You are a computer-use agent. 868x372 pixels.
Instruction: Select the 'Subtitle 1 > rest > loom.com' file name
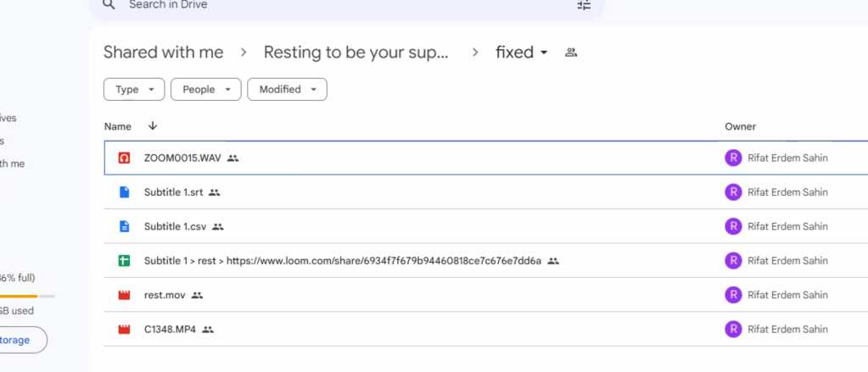(343, 261)
